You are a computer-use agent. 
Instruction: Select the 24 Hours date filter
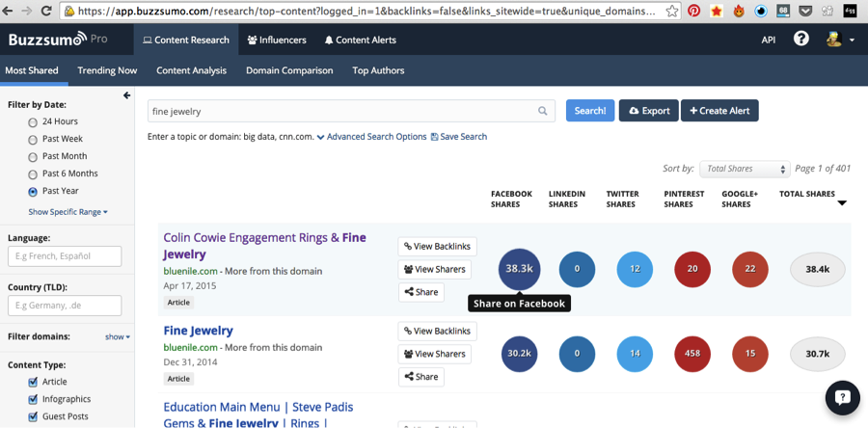pos(33,122)
